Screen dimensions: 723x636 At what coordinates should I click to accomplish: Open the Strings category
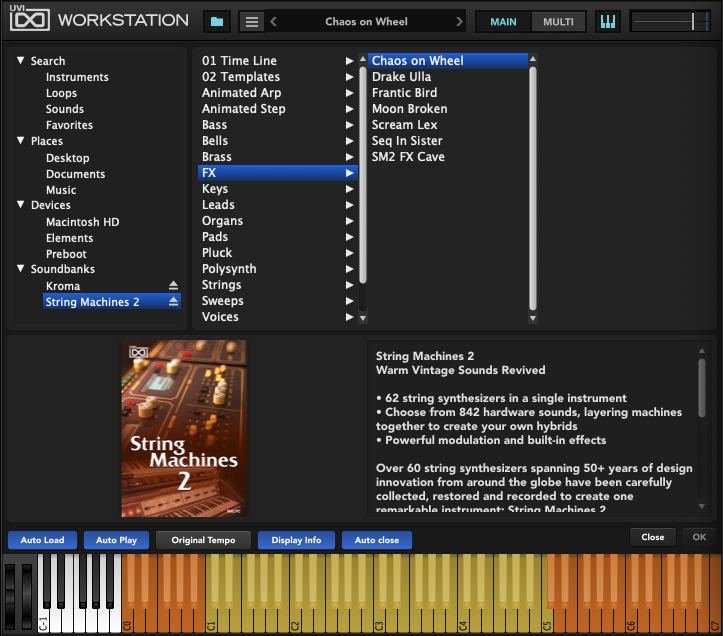click(277, 285)
